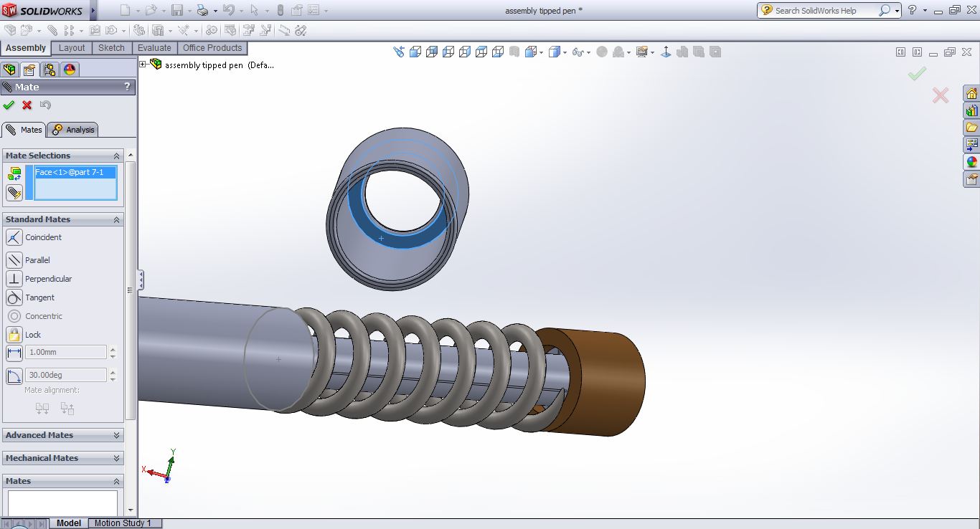This screenshot has height=529, width=980.
Task: Open the Help question mark menu
Action: click(912, 10)
